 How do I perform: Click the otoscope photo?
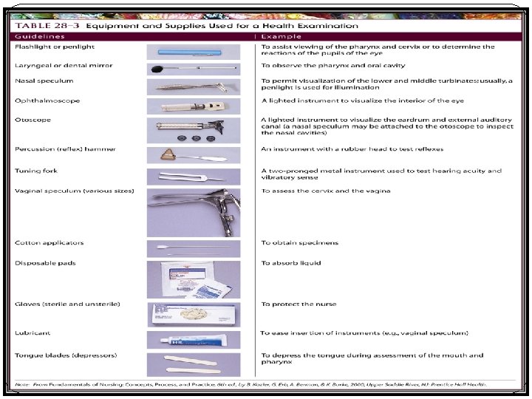pos(194,130)
